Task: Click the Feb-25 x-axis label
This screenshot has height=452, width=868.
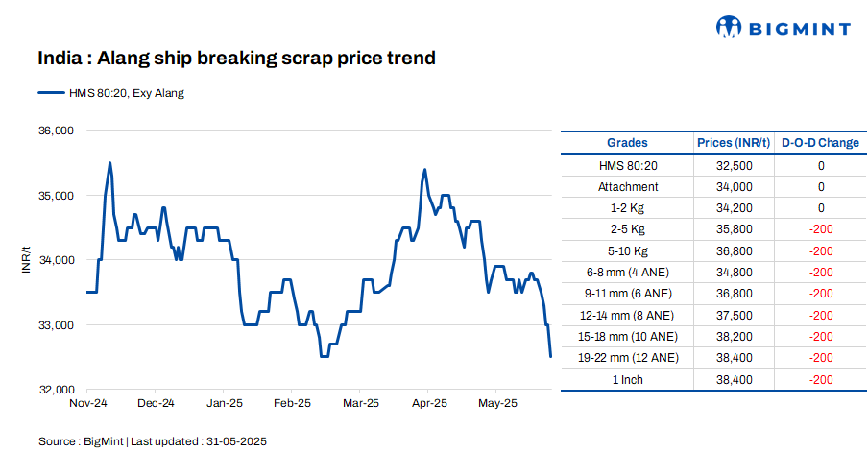Action: (292, 403)
